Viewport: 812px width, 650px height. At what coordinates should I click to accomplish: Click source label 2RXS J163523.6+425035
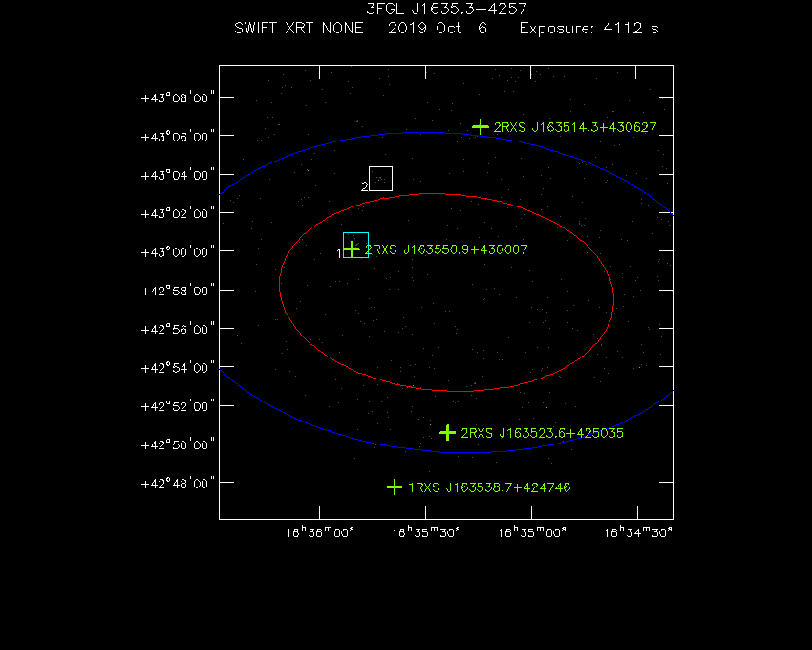pos(543,433)
